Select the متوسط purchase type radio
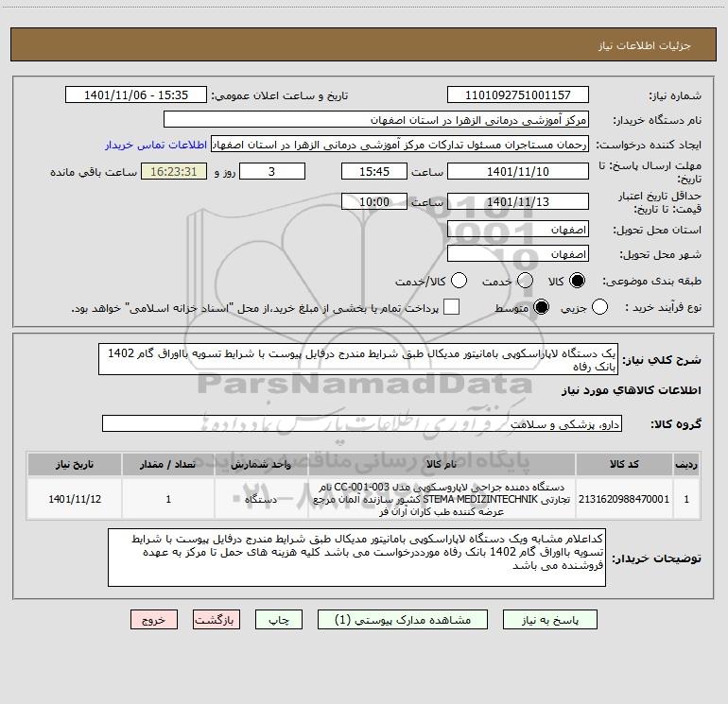 [541, 307]
